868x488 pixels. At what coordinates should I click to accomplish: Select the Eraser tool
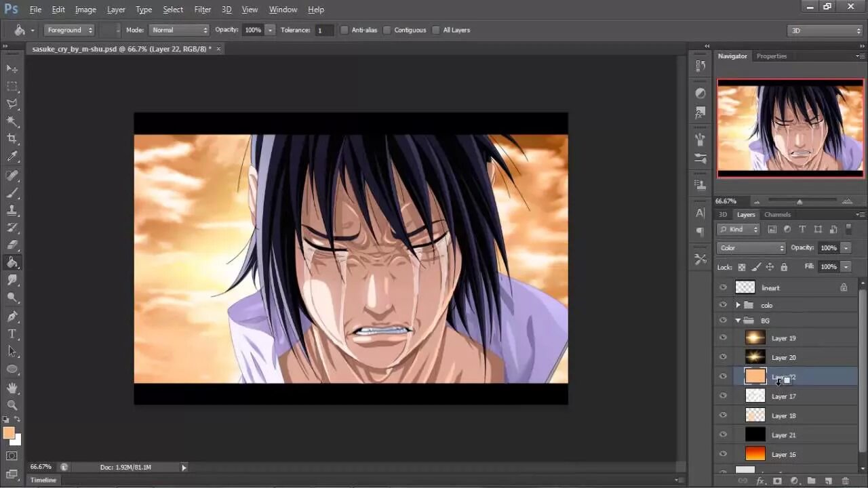(x=12, y=245)
